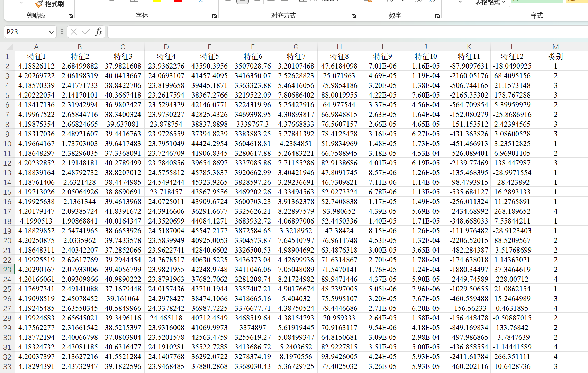The height and width of the screenshot is (373, 588).
Task: Click the formula bar confirm checkmark
Action: click(x=86, y=32)
